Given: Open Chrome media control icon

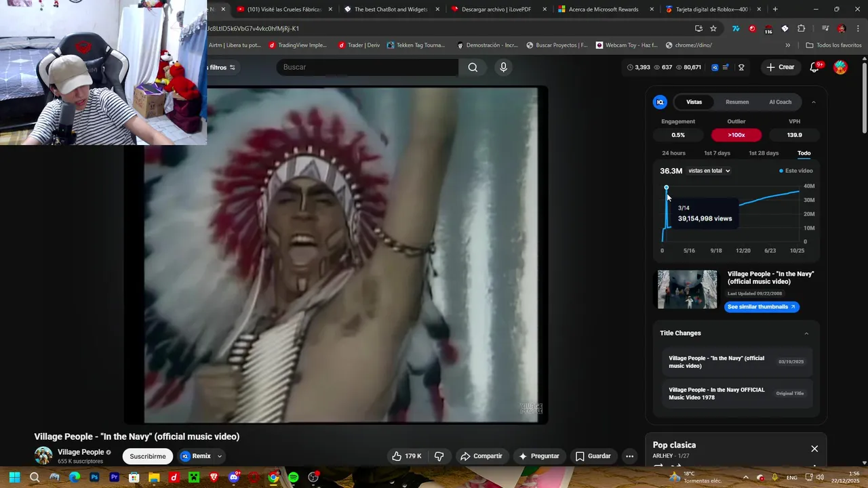Looking at the screenshot, I should point(825,28).
